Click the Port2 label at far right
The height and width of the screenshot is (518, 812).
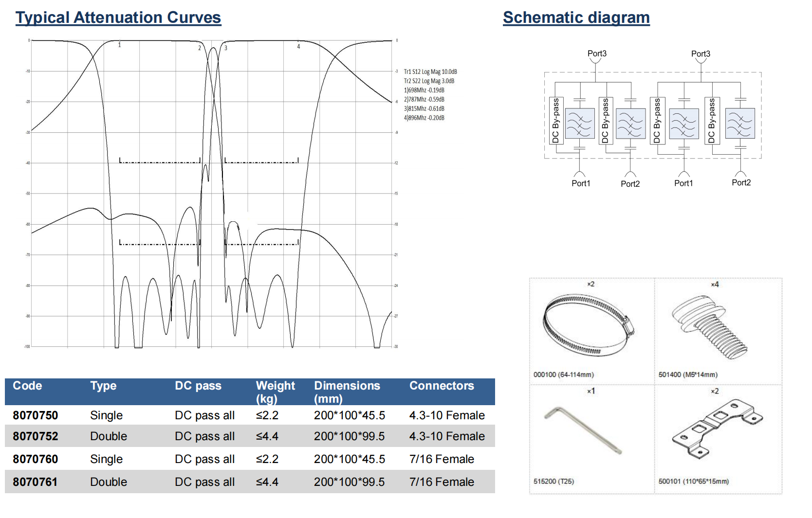(741, 182)
